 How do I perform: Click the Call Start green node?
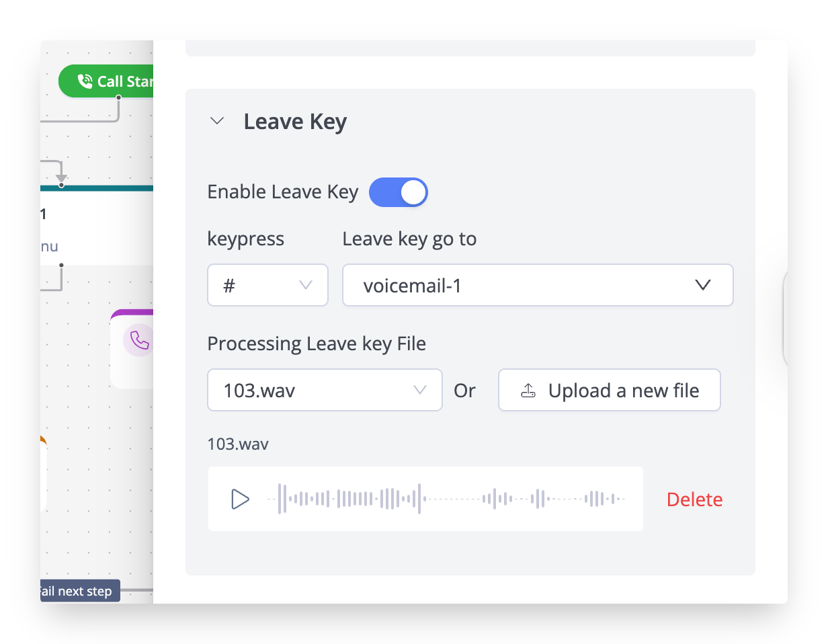click(x=106, y=81)
